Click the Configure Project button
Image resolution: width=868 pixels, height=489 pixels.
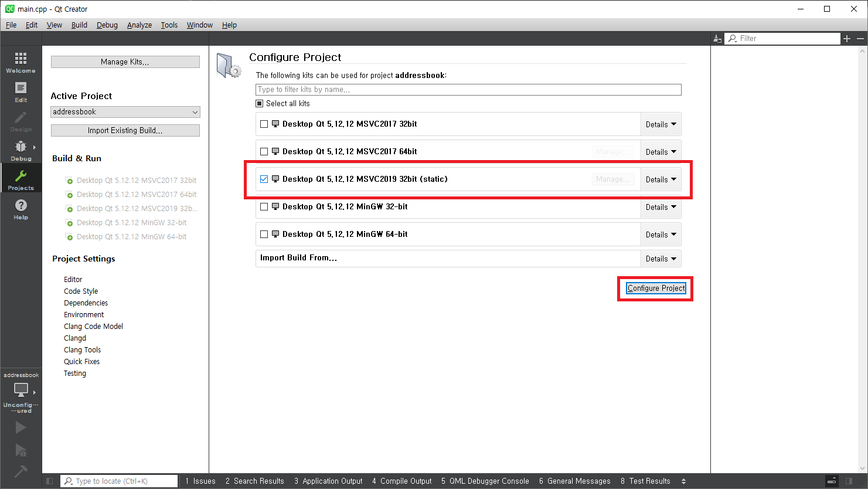(656, 288)
